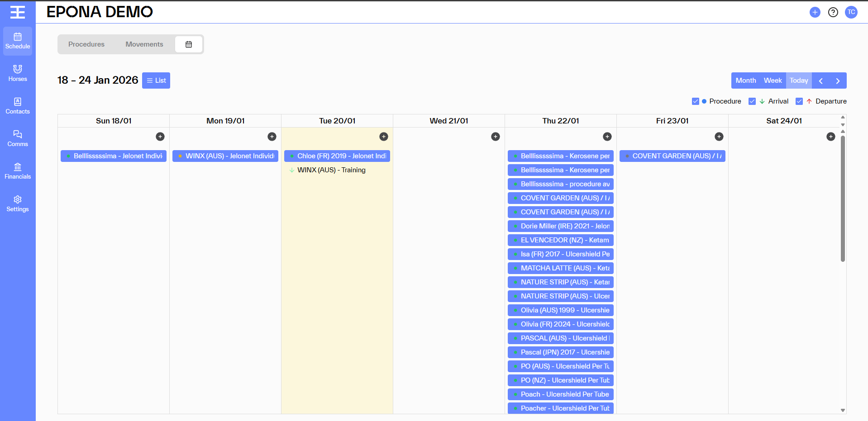Open Financials from the sidebar
The image size is (868, 421).
tap(18, 171)
